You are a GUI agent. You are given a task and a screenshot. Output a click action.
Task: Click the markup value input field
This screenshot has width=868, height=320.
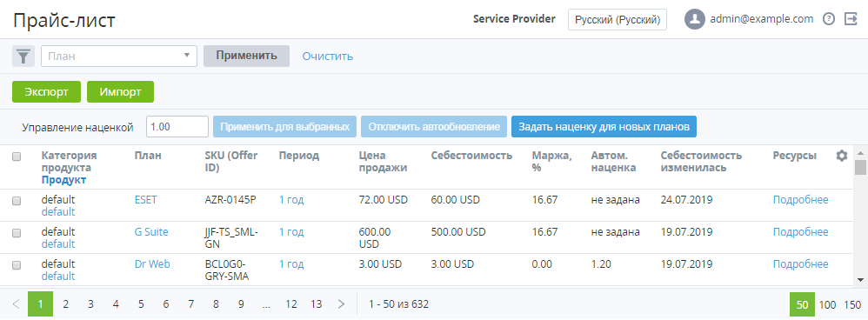[x=177, y=127]
